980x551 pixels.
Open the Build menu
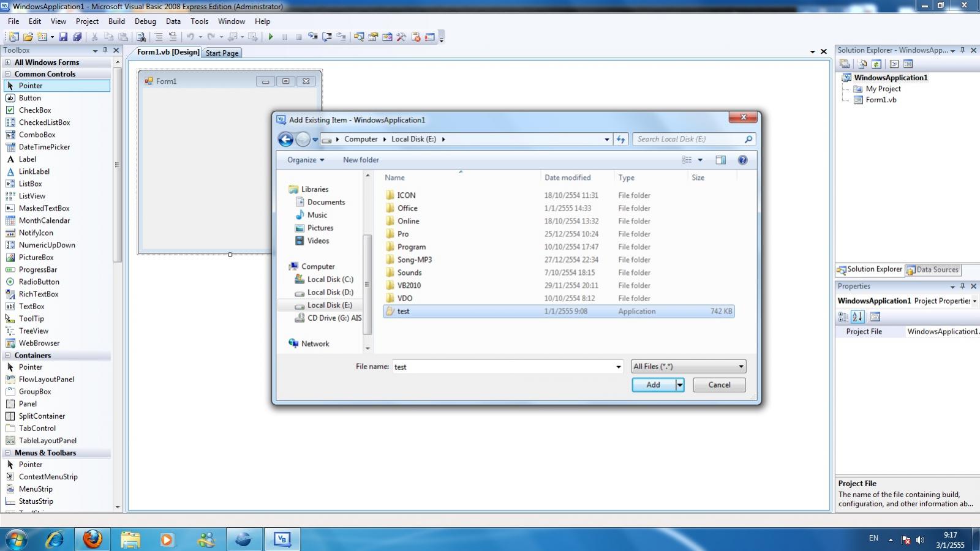click(x=116, y=21)
